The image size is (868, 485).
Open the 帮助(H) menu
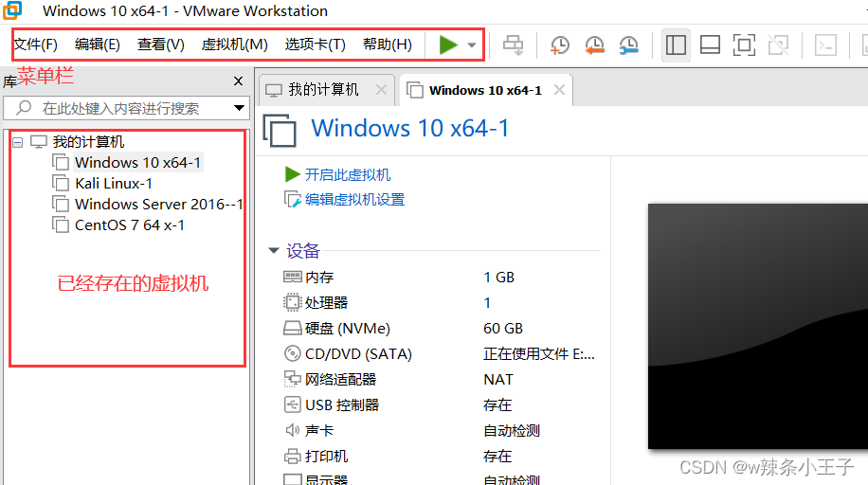[388, 45]
